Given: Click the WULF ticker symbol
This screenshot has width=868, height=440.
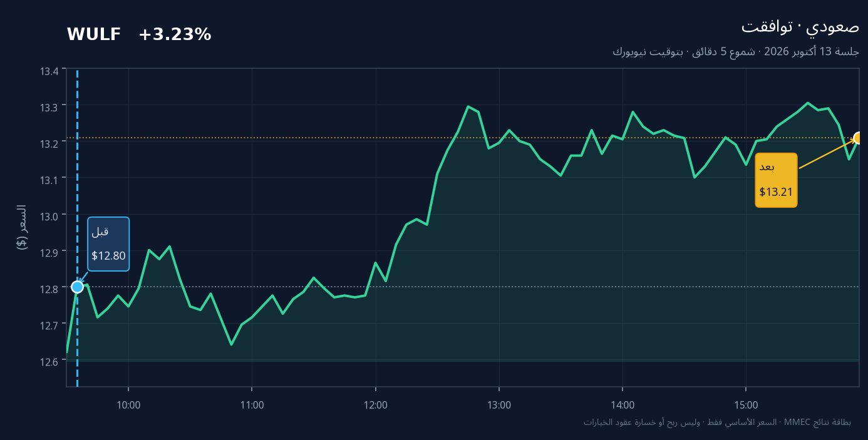Looking at the screenshot, I should point(94,34).
